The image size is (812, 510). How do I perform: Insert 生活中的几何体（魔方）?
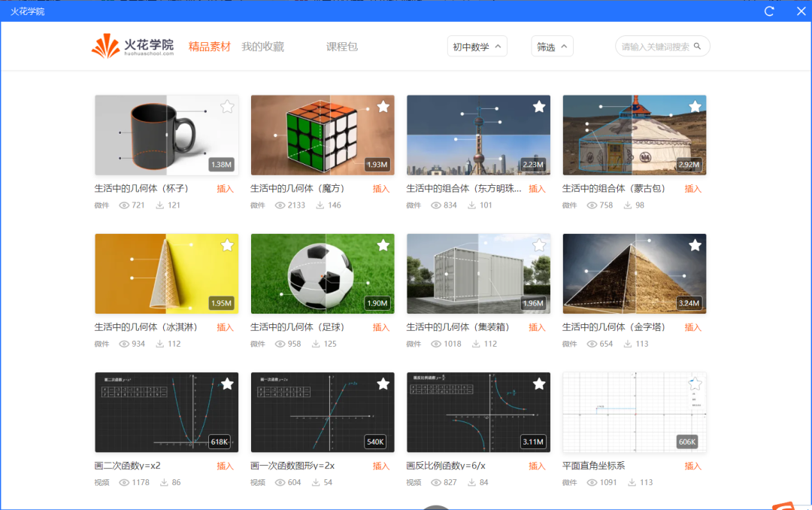[x=381, y=189]
